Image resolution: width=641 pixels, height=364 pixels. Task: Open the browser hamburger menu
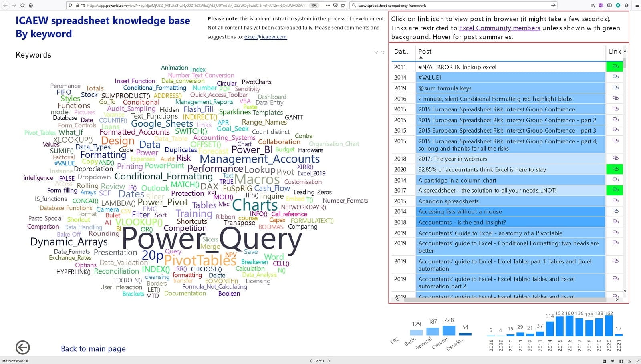637,5
